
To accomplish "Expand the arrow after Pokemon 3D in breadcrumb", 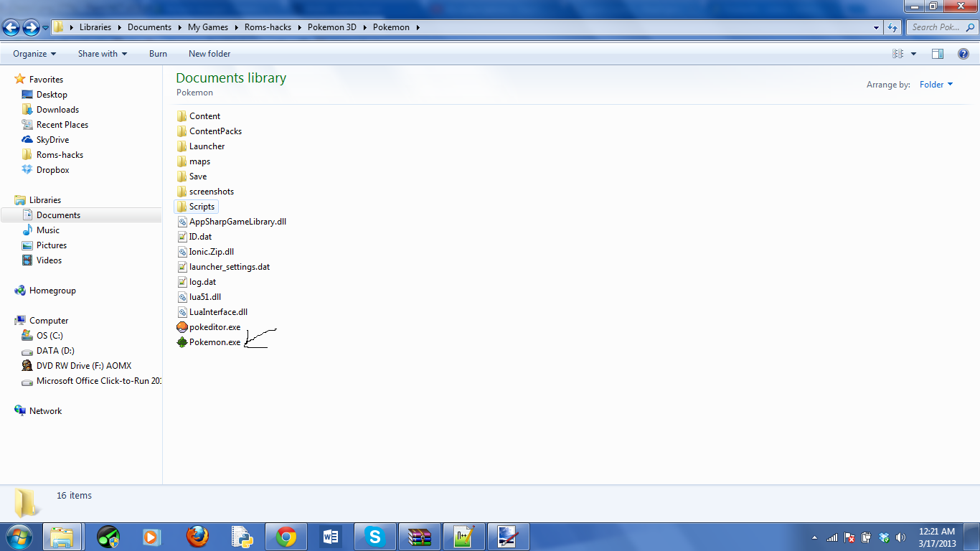I will point(364,27).
